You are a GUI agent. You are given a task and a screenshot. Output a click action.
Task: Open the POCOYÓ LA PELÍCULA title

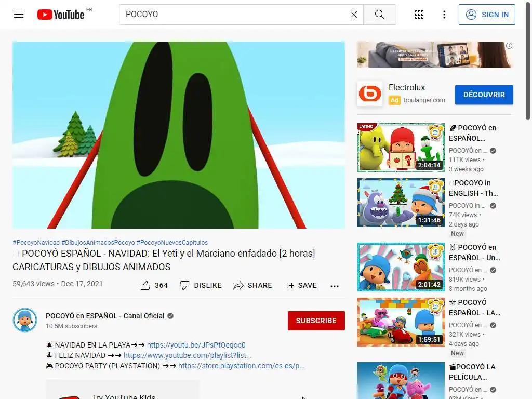(x=472, y=372)
